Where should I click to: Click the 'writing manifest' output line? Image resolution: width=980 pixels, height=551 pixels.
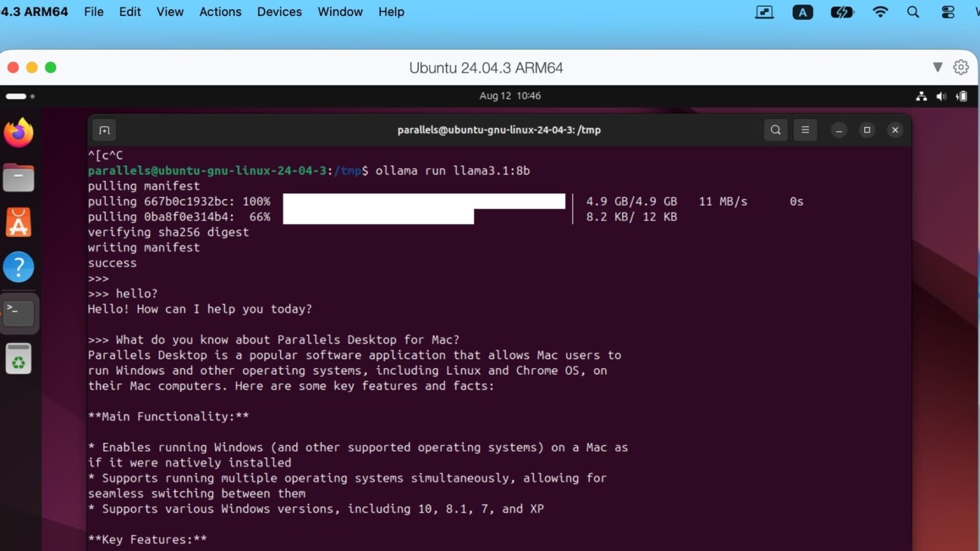(x=144, y=248)
